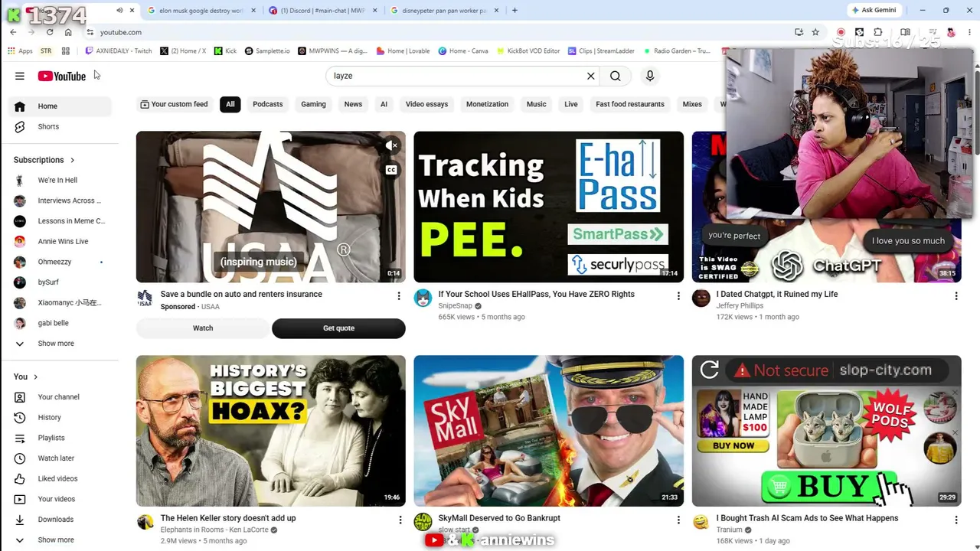Expand the You section chevron

tap(35, 377)
